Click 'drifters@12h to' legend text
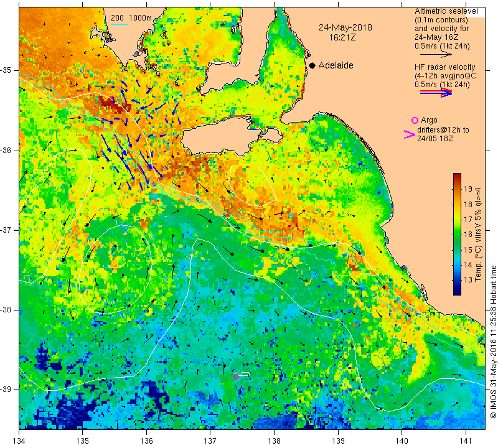 pyautogui.click(x=443, y=130)
